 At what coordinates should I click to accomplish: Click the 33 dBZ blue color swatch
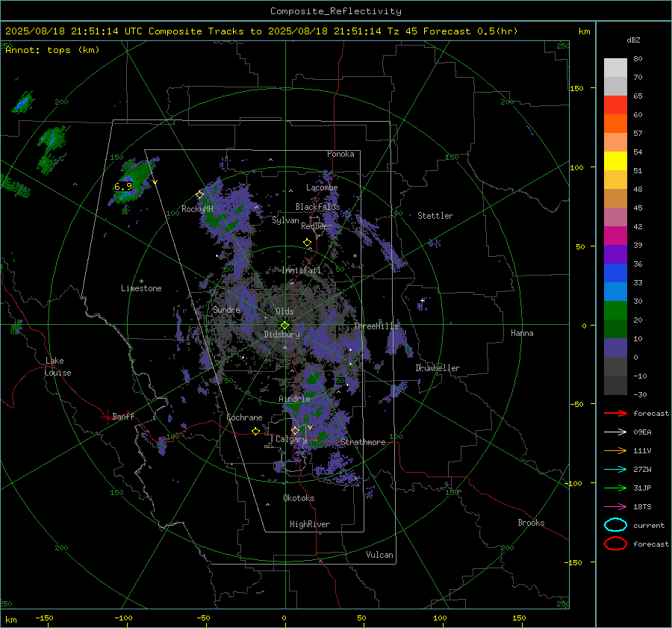click(x=615, y=273)
